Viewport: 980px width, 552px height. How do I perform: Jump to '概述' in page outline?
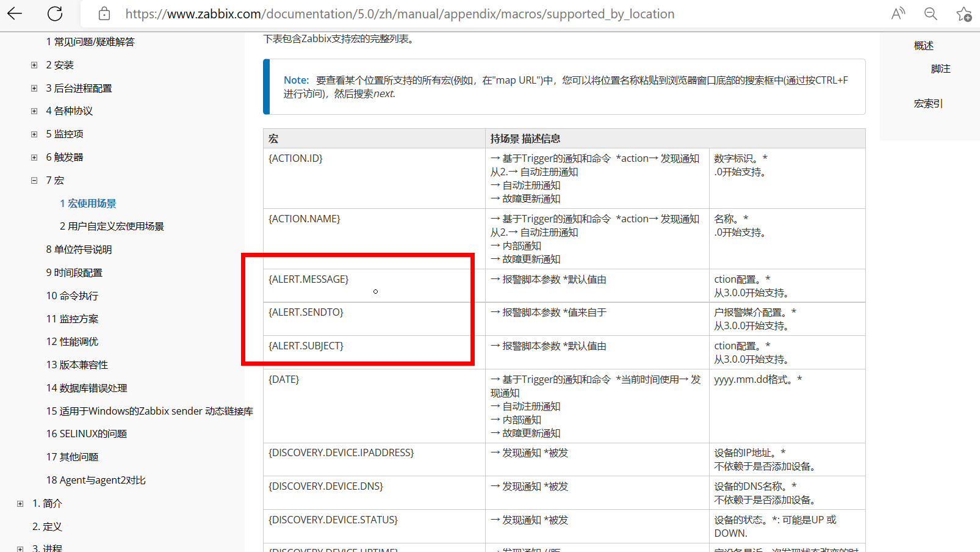point(924,46)
